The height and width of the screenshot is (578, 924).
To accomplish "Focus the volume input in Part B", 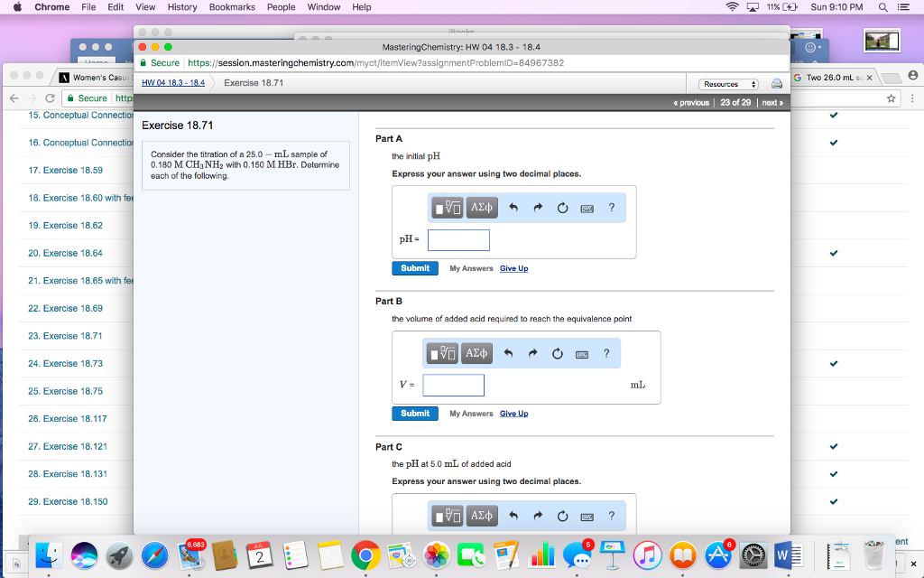I will 453,385.
